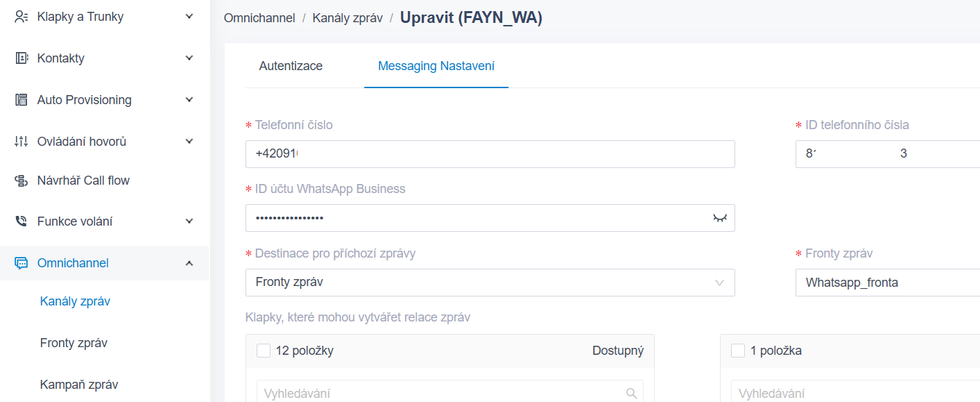Click the Kontakty address book icon
This screenshot has width=980, height=402.
point(22,58)
